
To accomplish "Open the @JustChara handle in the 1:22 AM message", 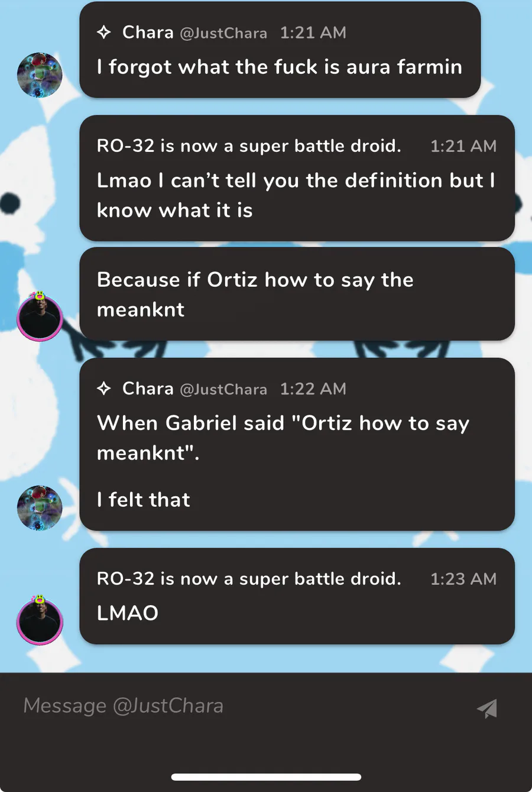I will [223, 389].
